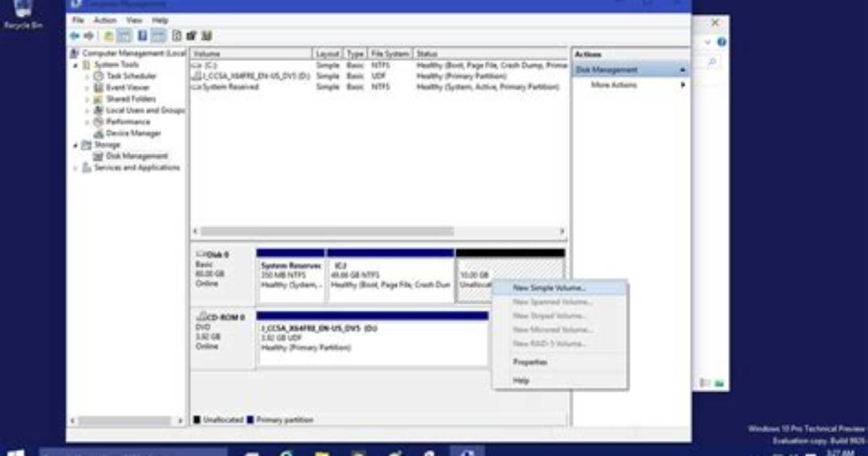Expand Local Users and Groups node arrow
Screen dimensions: 868x456
[x=87, y=110]
